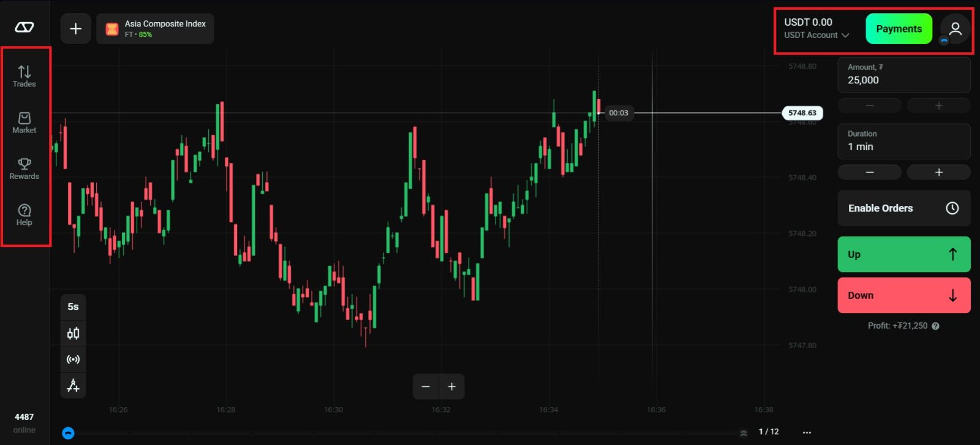The height and width of the screenshot is (445, 980).
Task: Click the red Down trade button
Action: pos(903,295)
